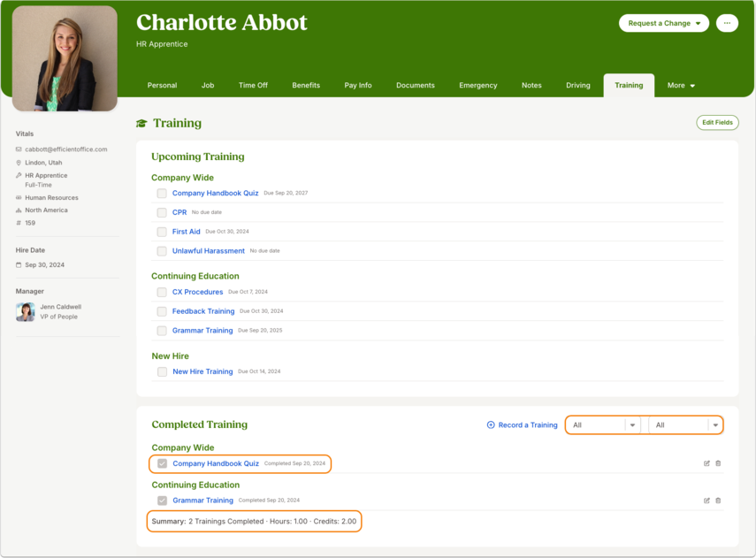Check the Feedback Training checkbox
The image size is (756, 558).
click(x=162, y=311)
